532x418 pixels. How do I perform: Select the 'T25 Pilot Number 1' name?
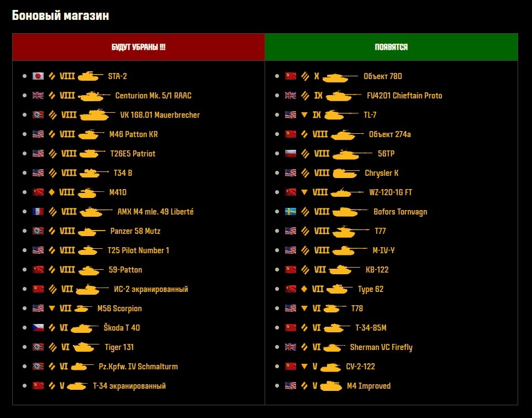138,250
